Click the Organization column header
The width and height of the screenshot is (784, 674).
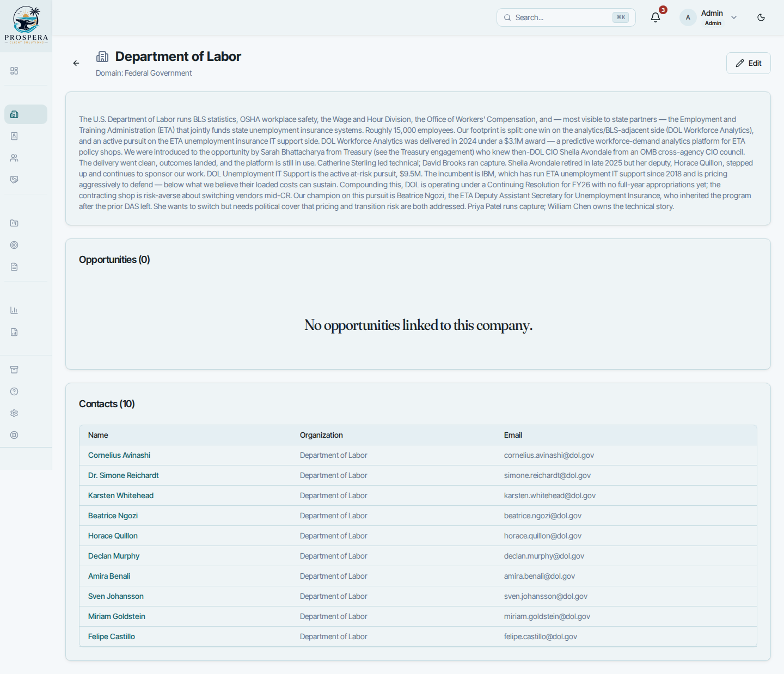click(x=321, y=435)
